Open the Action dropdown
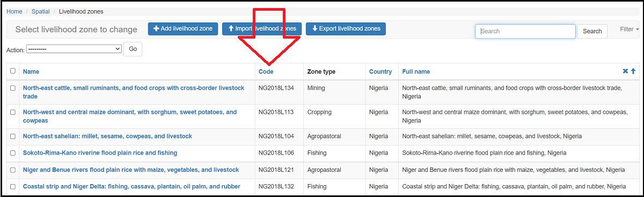The image size is (644, 197). (74, 49)
